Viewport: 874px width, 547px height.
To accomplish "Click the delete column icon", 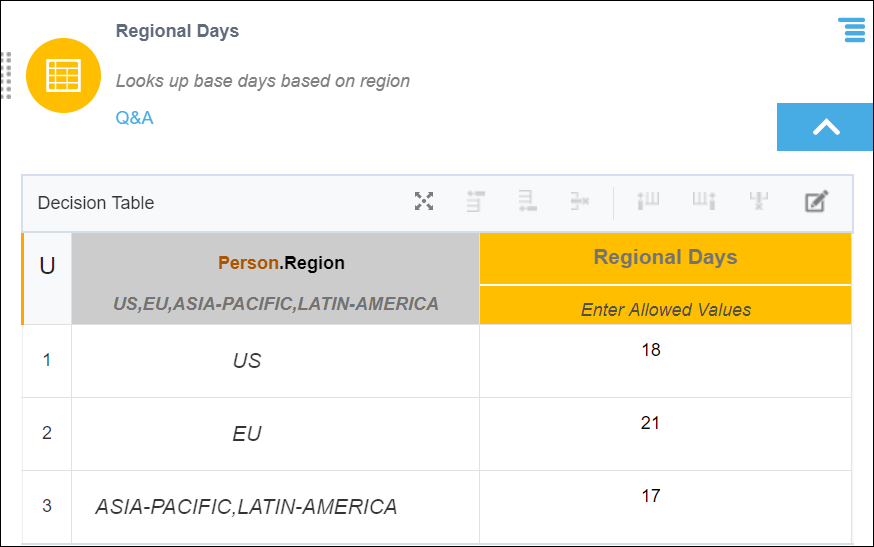I will coord(759,202).
